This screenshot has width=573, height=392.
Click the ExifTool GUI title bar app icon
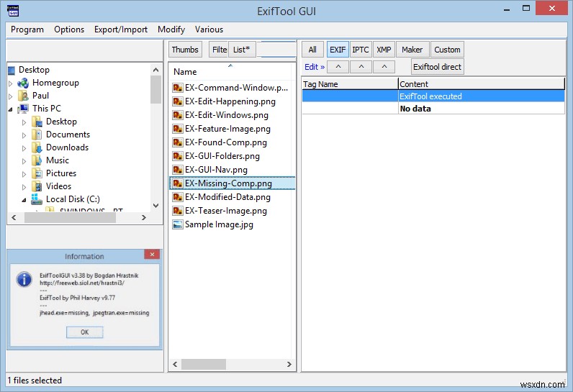point(13,11)
